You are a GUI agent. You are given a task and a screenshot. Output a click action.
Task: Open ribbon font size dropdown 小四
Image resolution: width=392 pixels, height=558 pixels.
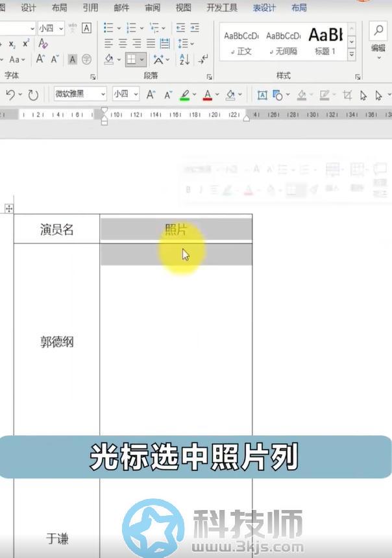(x=61, y=28)
